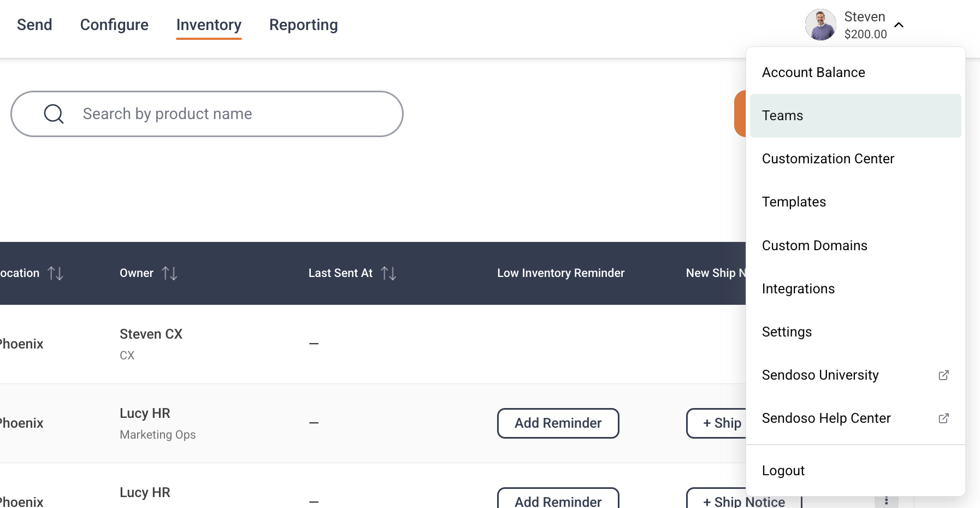Open Templates menu entry

(855, 202)
